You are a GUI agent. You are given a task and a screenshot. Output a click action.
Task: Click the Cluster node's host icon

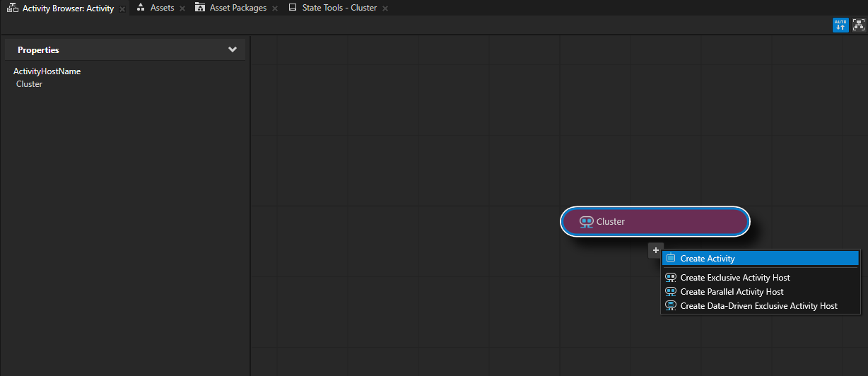(586, 221)
